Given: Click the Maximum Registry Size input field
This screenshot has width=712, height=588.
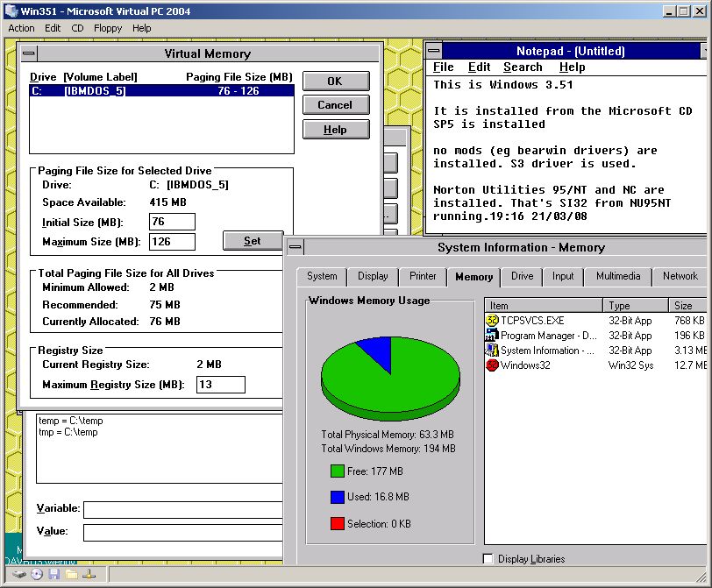Looking at the screenshot, I should 221,385.
